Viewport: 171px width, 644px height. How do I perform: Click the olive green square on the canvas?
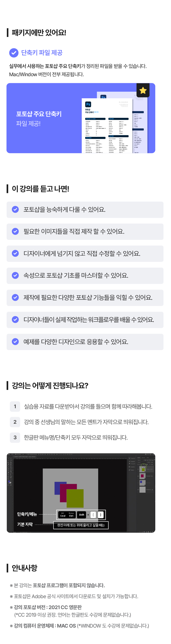pyautogui.click(x=75, y=498)
